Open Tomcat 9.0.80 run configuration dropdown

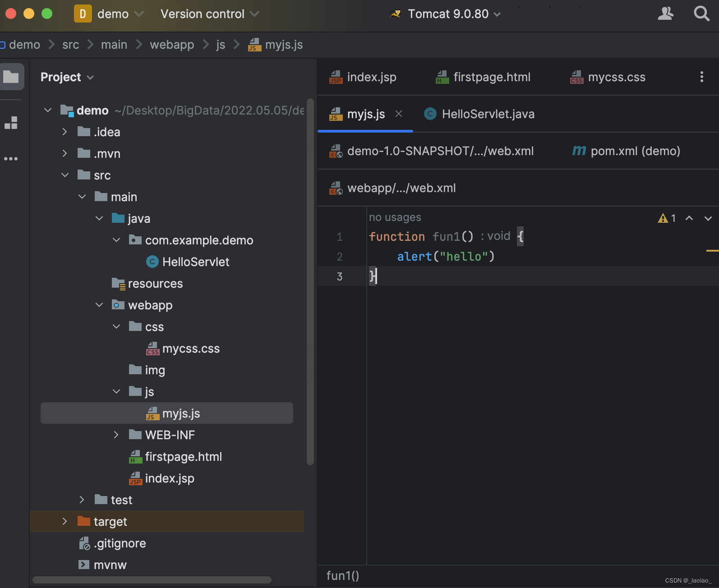pyautogui.click(x=454, y=14)
